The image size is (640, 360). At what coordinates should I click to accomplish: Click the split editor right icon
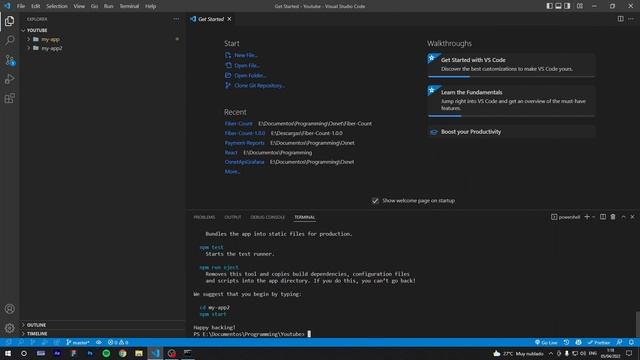620,19
